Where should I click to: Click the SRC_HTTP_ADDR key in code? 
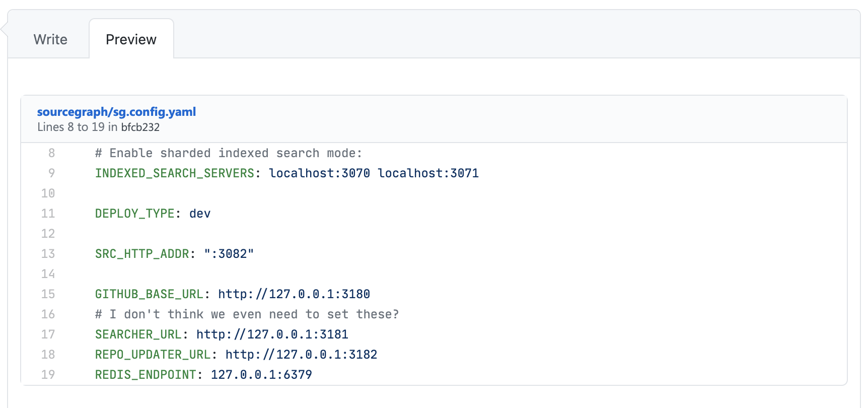click(142, 254)
